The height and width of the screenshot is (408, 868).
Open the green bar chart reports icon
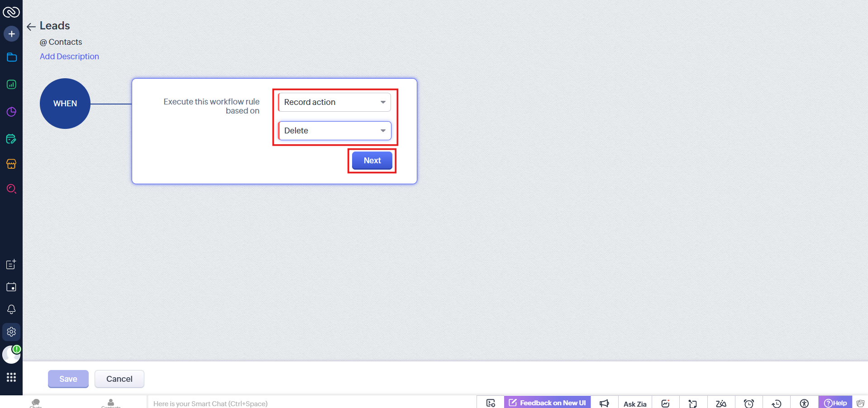click(x=11, y=85)
